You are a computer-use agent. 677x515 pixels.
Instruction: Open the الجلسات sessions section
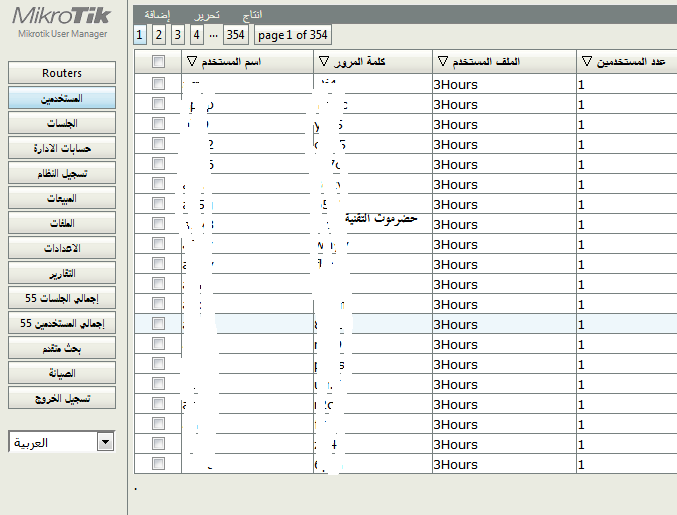pos(62,123)
